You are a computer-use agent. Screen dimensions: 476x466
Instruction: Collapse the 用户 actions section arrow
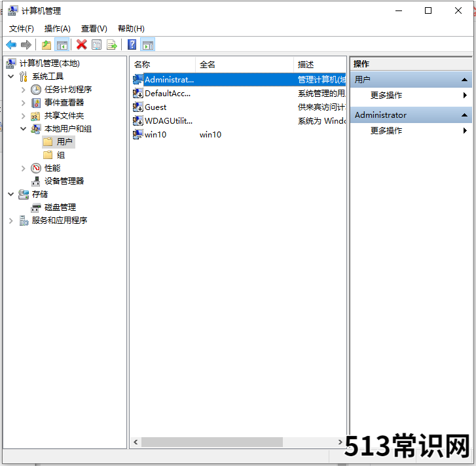click(464, 80)
